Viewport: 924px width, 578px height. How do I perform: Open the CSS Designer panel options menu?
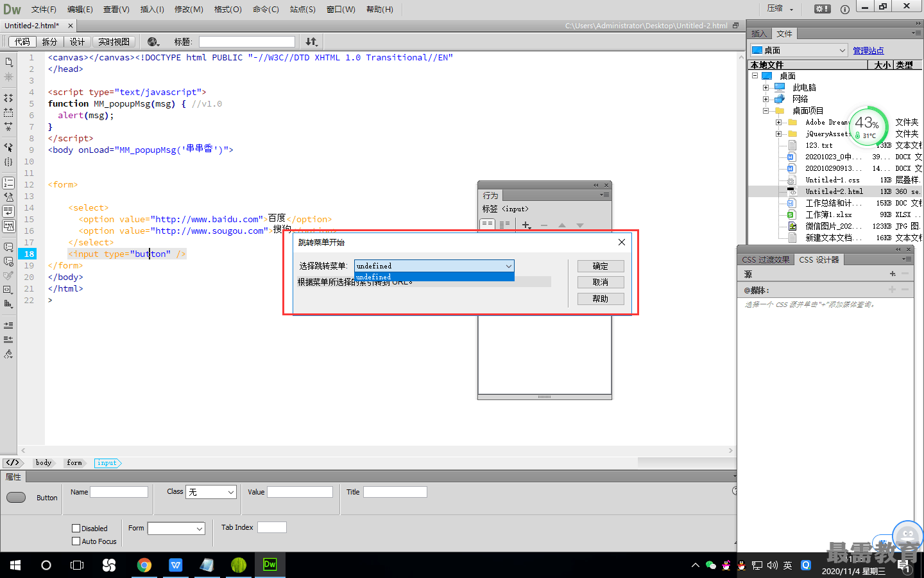(907, 259)
